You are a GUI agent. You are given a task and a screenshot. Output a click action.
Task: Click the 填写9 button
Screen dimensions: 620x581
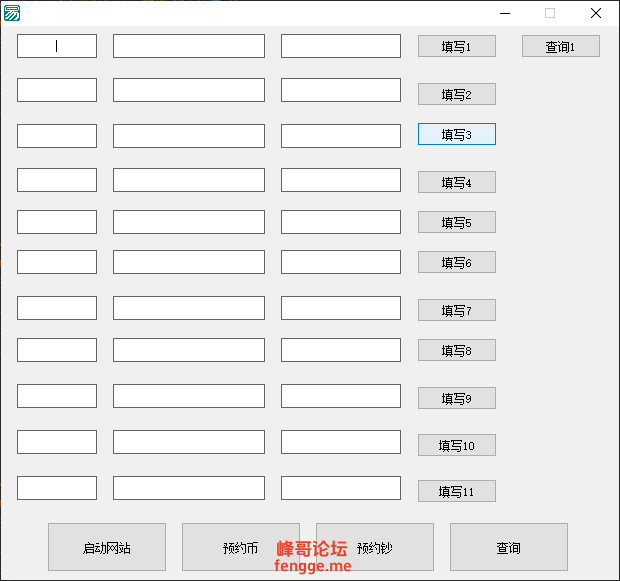pyautogui.click(x=457, y=398)
